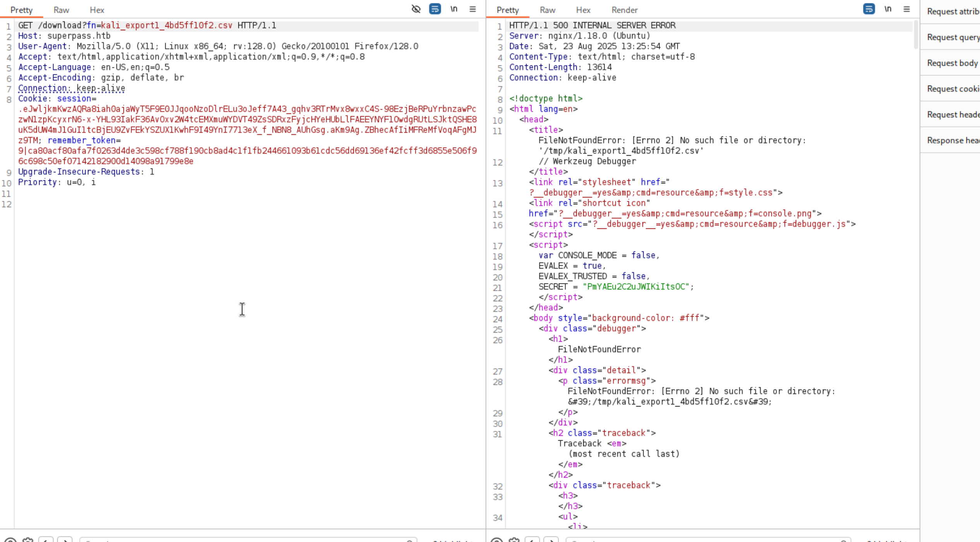Select the response Pretty tab

(x=507, y=10)
